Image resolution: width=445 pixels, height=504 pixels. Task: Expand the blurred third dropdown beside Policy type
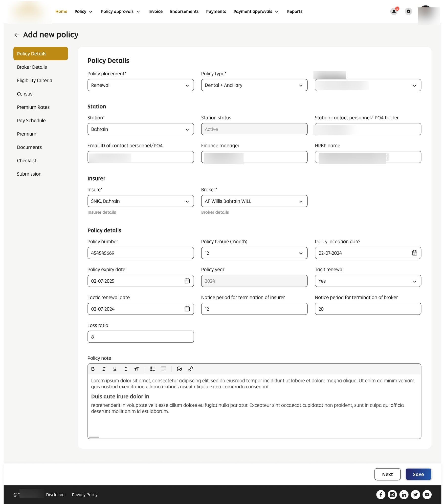coord(368,85)
